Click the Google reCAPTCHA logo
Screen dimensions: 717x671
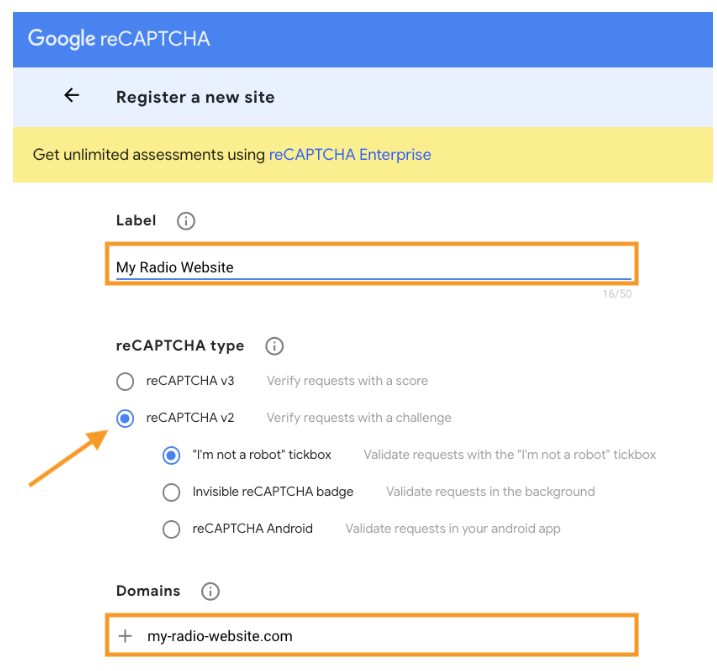tap(119, 39)
